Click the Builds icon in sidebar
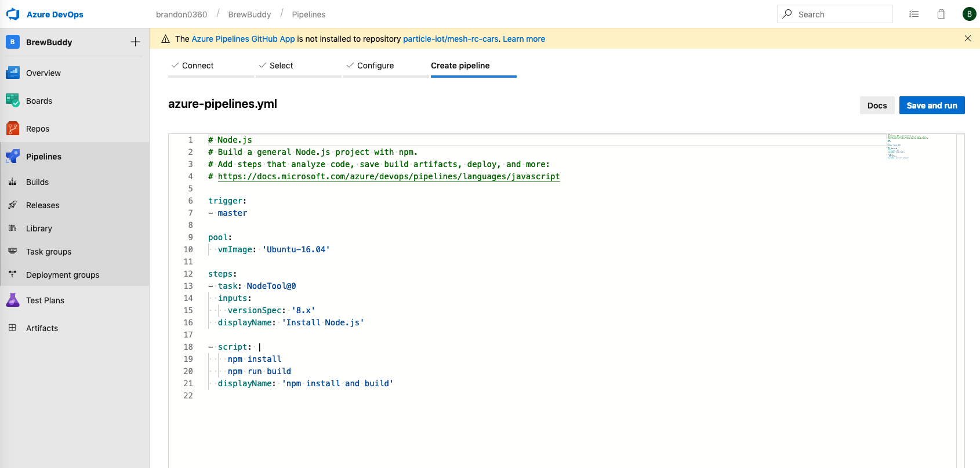Viewport: 980px width, 468px height. [13, 182]
